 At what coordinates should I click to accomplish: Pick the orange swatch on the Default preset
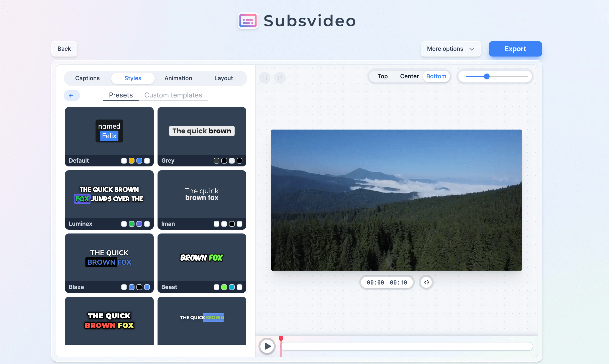point(132,161)
